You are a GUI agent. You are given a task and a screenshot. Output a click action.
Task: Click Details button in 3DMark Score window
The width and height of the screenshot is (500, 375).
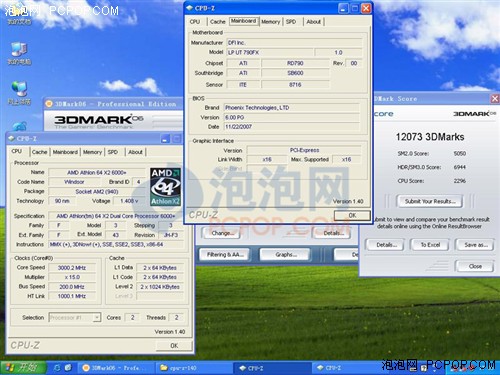point(386,245)
